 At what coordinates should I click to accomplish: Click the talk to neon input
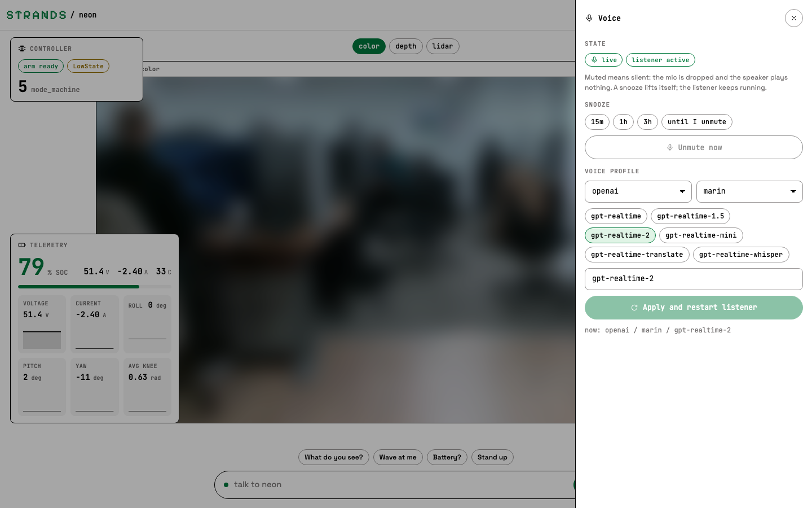pyautogui.click(x=395, y=485)
